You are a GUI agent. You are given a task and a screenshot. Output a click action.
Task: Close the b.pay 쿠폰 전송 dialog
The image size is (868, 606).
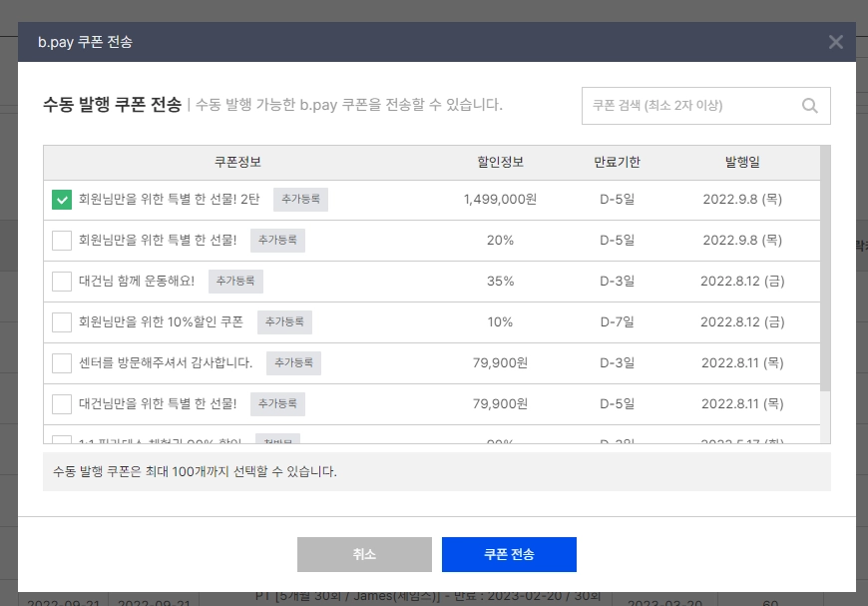click(835, 42)
